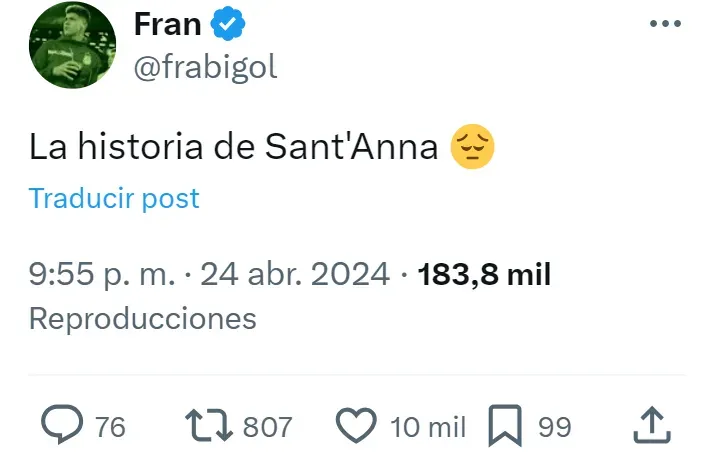Image resolution: width=716 pixels, height=471 pixels.
Task: Open the share icon
Action: 652,426
